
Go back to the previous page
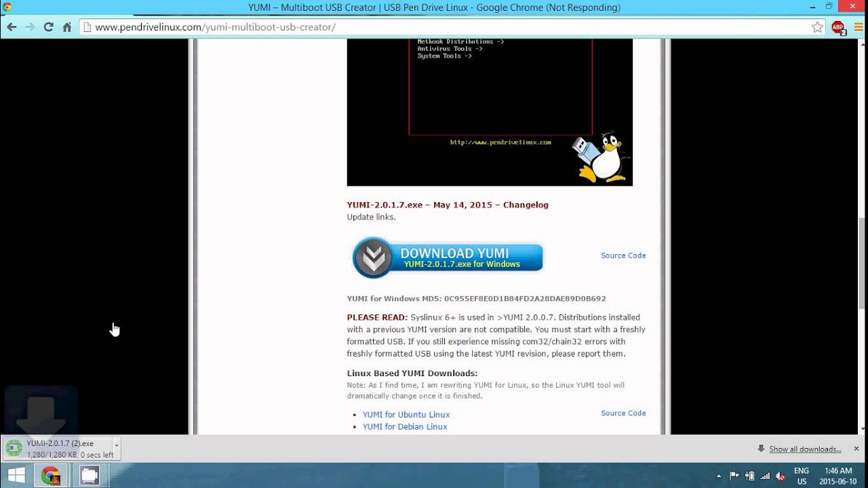[x=12, y=27]
